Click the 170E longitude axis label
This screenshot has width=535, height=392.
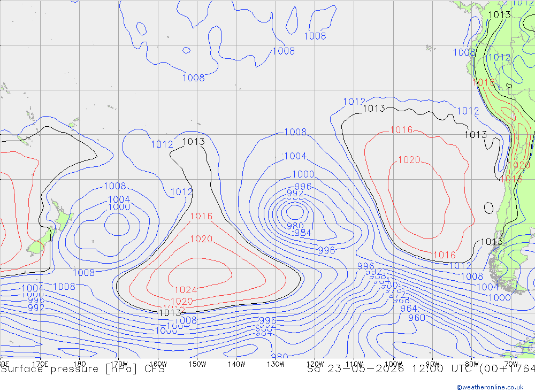[x=40, y=364]
